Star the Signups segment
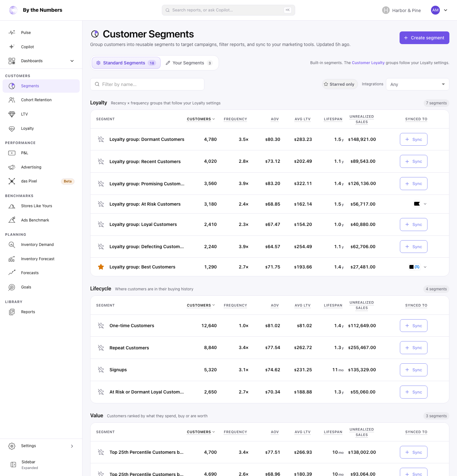 pos(101,370)
